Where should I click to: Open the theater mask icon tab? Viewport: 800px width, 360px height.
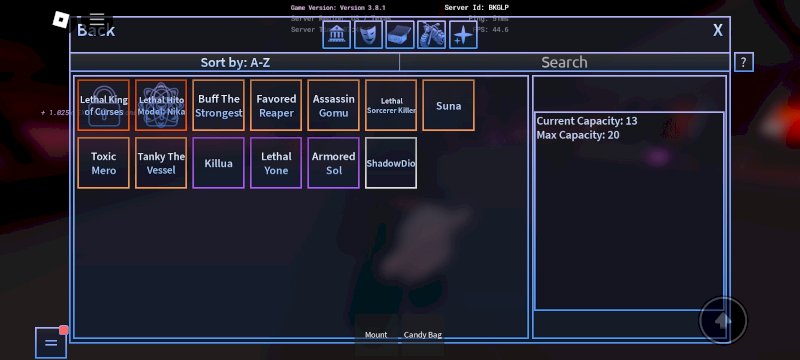point(368,35)
